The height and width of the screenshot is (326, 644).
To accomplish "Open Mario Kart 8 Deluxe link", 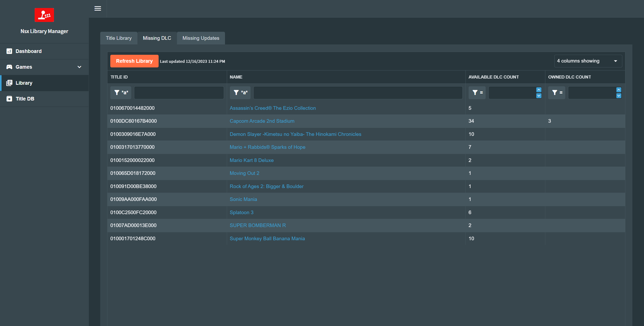I will click(x=252, y=160).
